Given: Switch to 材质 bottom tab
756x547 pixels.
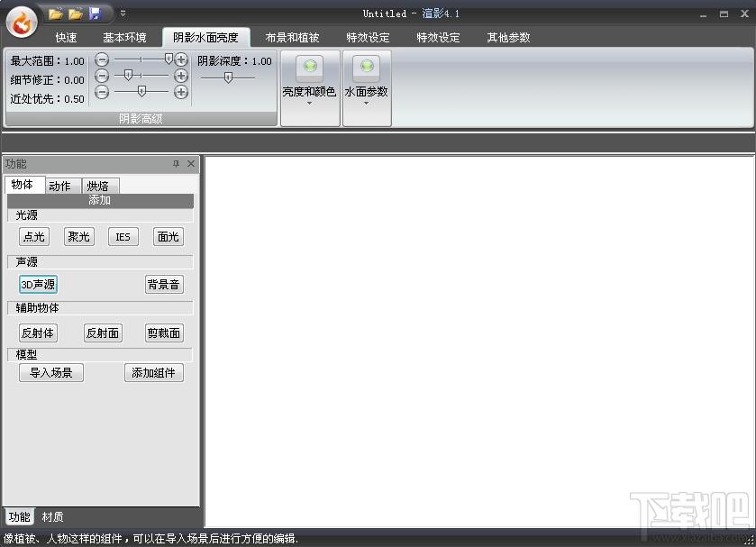Looking at the screenshot, I should point(52,517).
